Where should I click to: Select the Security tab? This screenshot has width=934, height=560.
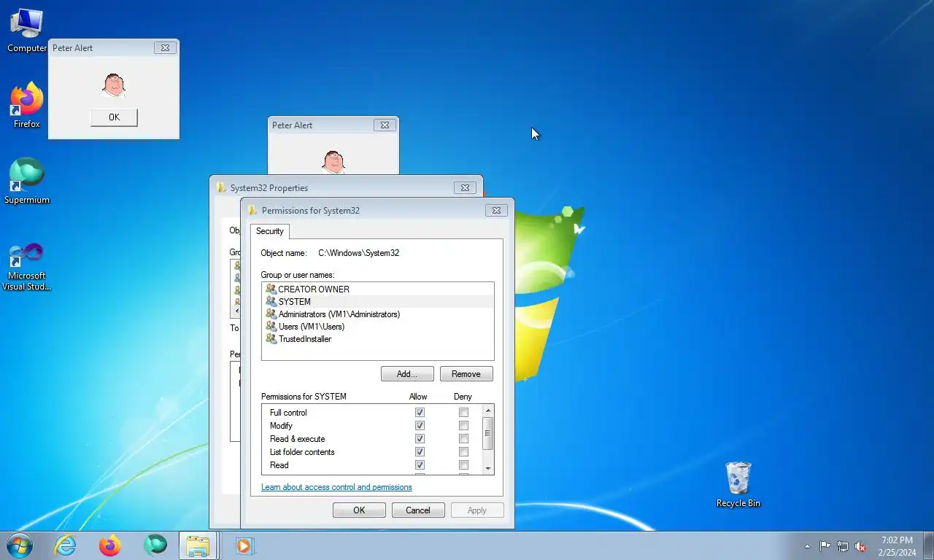pos(269,231)
